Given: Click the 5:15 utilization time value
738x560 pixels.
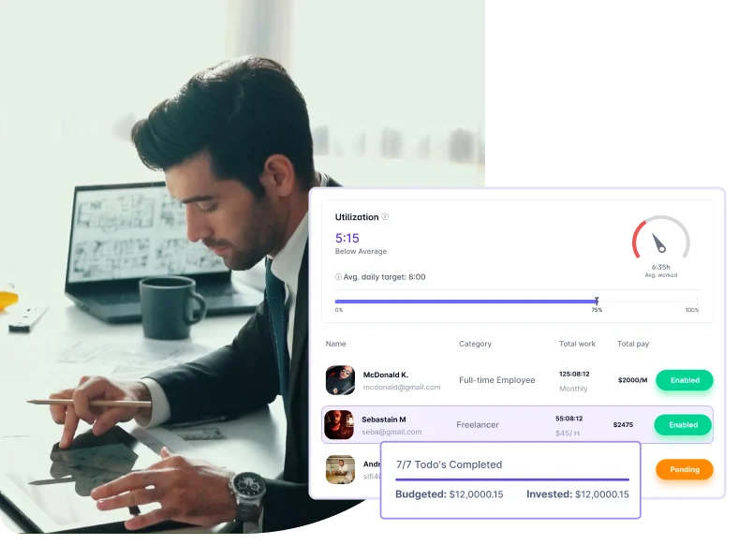Looking at the screenshot, I should click(347, 238).
